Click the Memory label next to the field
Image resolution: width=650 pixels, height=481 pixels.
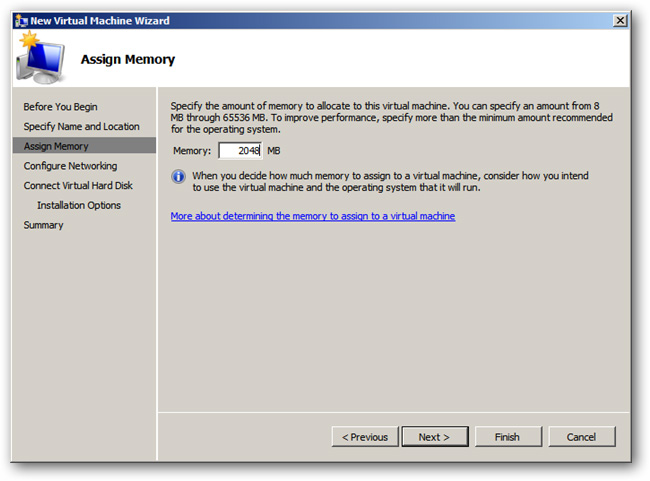click(x=192, y=151)
